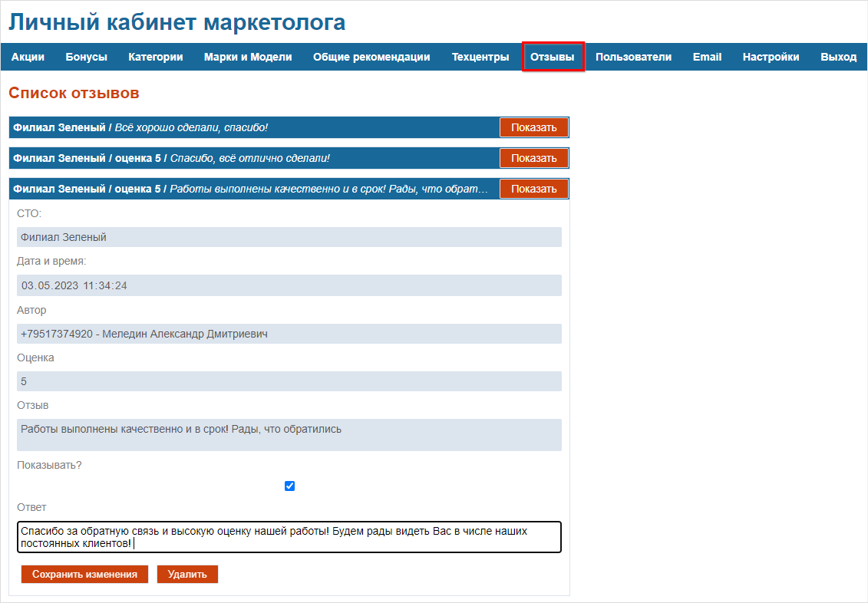Click the 'Автор' label
This screenshot has width=868, height=603.
[31, 311]
